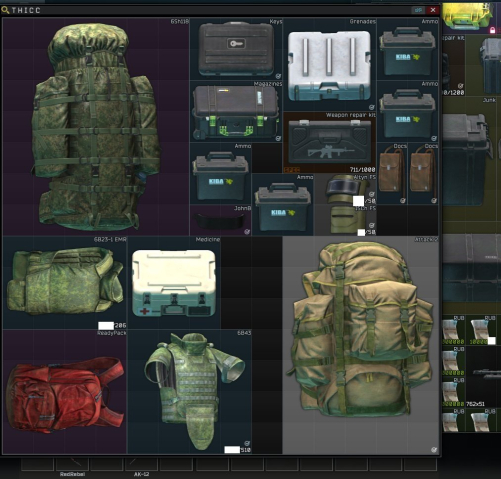
Task: Click the sort button left of the red X
Action: (x=418, y=10)
